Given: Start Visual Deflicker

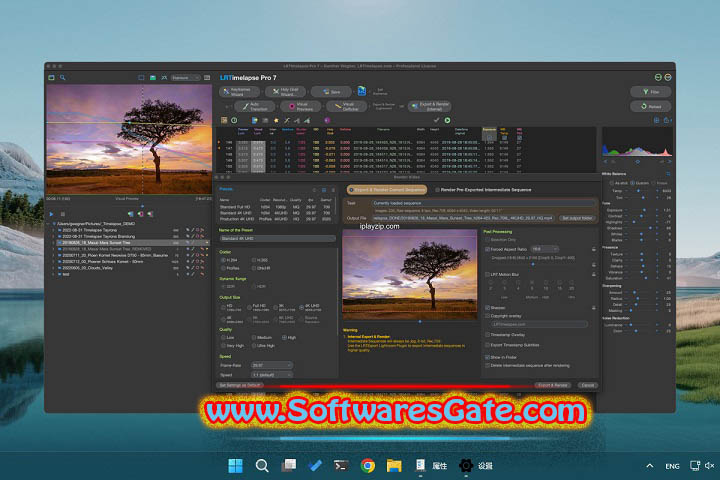Looking at the screenshot, I should pos(347,107).
